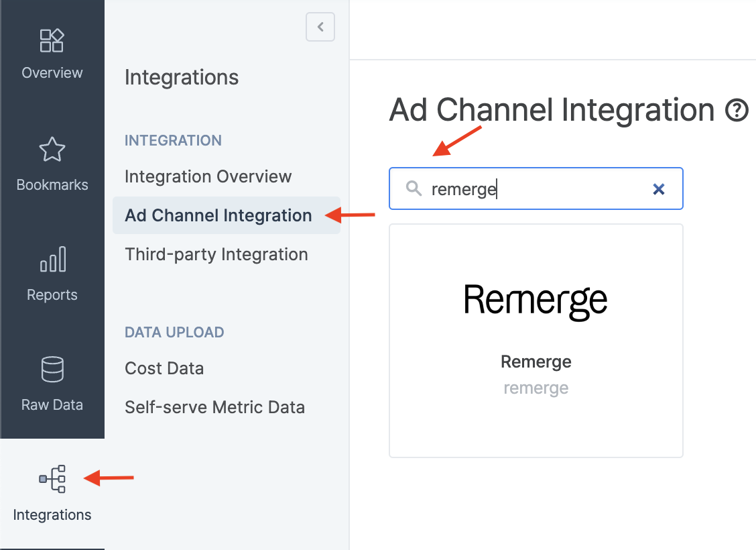The height and width of the screenshot is (550, 756).
Task: Open Bookmarks star icon
Action: pos(52,149)
